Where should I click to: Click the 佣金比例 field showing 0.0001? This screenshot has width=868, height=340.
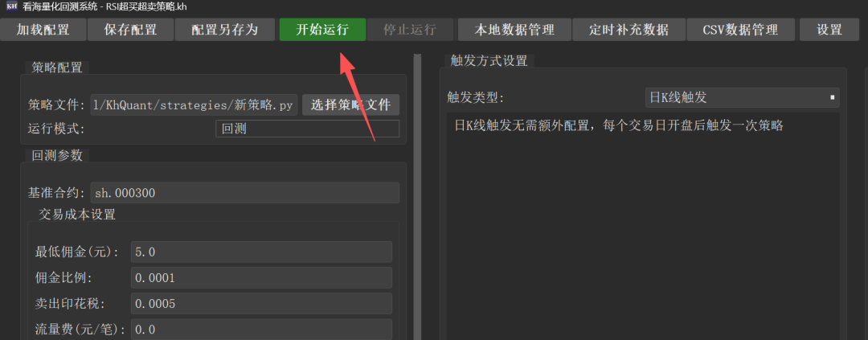[x=261, y=277]
